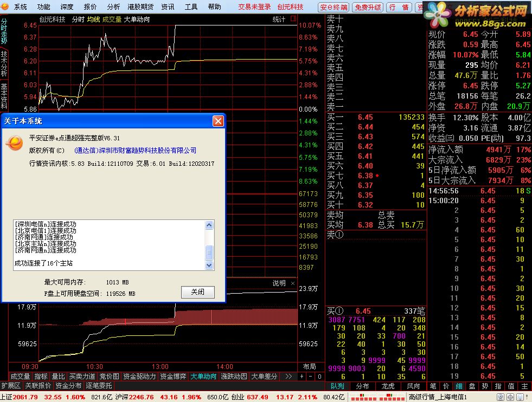Select the 资金驱动力 indicator tab

click(139, 377)
